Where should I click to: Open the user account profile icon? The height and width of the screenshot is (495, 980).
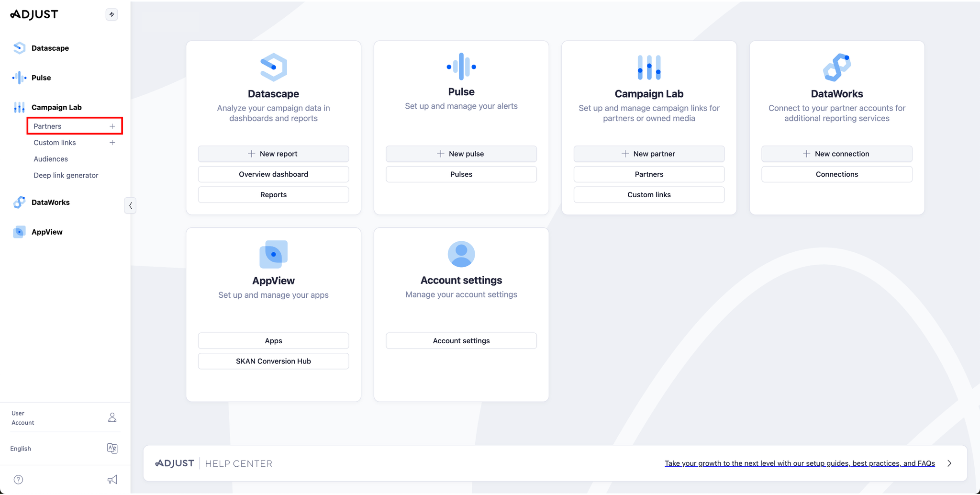[112, 417]
